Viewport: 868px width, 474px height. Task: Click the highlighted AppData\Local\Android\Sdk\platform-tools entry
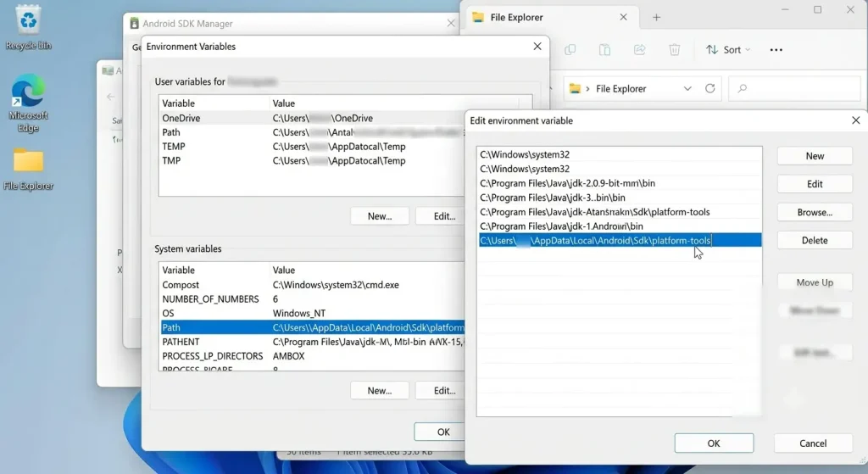tap(620, 240)
